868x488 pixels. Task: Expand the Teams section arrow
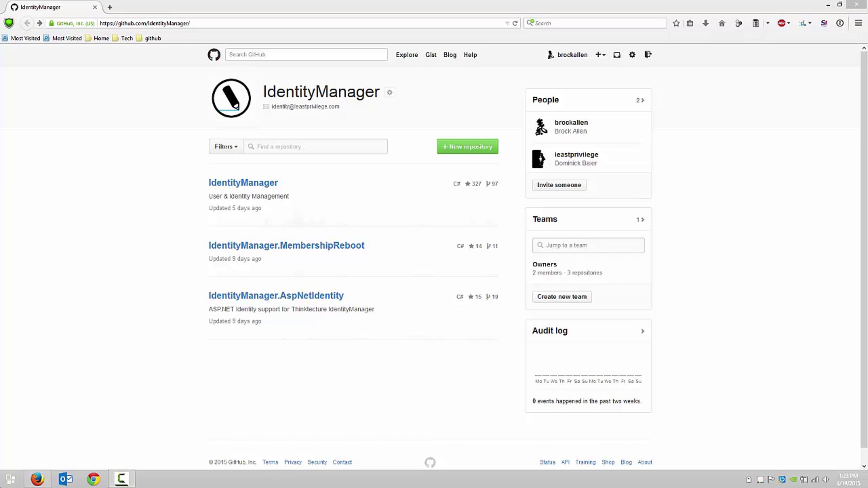pos(640,220)
